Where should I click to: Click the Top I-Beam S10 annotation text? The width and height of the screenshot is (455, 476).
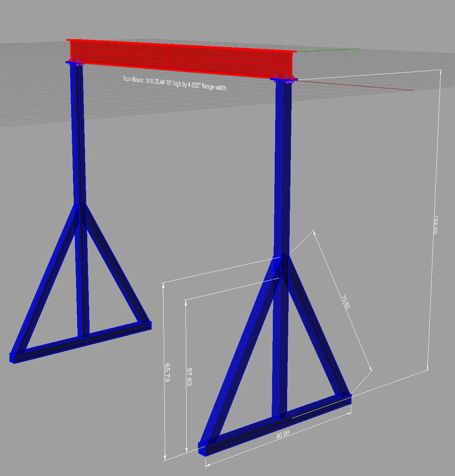pos(175,83)
